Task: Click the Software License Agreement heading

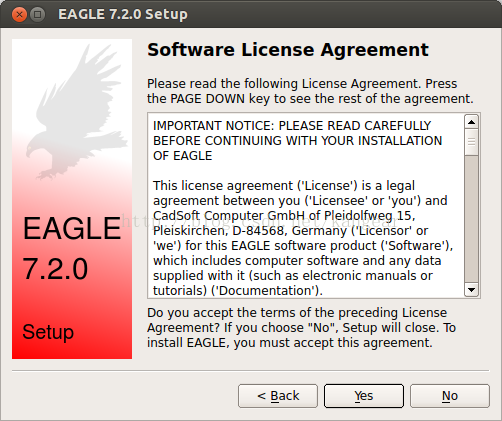Action: pyautogui.click(x=288, y=50)
